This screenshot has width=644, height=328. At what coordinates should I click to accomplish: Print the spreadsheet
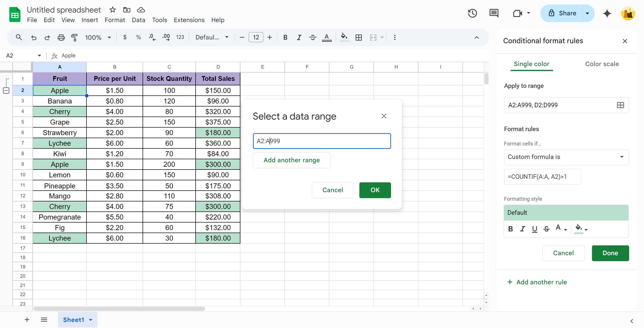click(61, 37)
